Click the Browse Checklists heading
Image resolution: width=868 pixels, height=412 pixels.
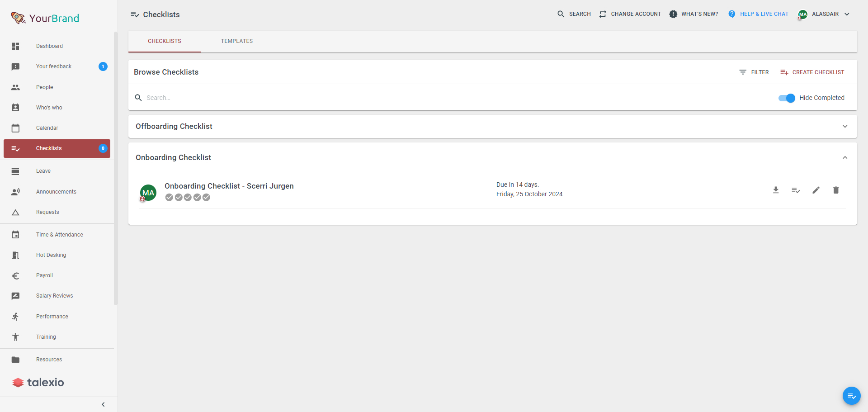click(x=166, y=72)
